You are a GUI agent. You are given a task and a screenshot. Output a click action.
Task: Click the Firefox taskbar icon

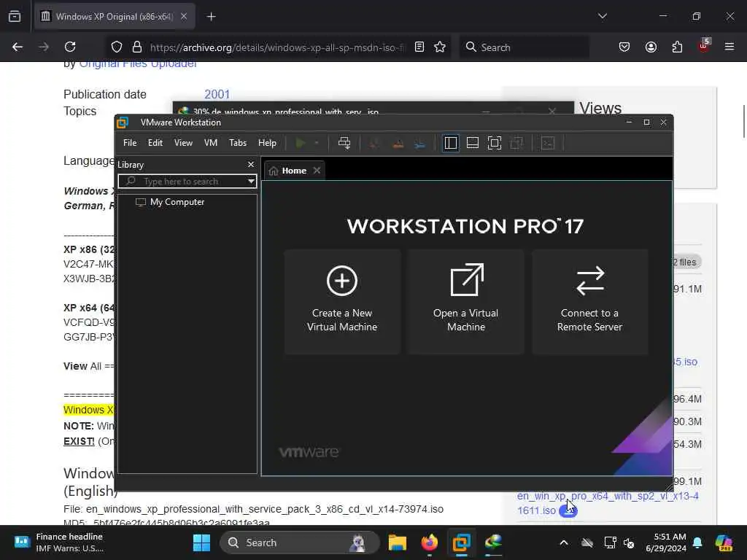429,542
